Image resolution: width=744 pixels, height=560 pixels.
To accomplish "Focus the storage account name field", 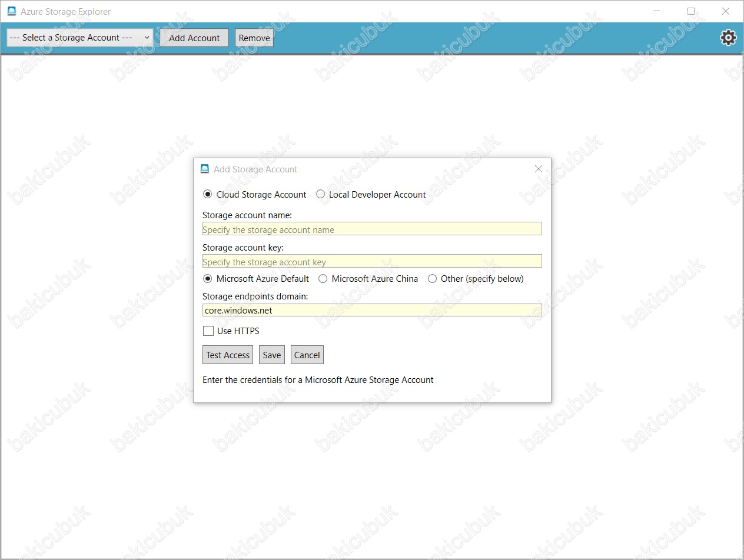I will [372, 229].
